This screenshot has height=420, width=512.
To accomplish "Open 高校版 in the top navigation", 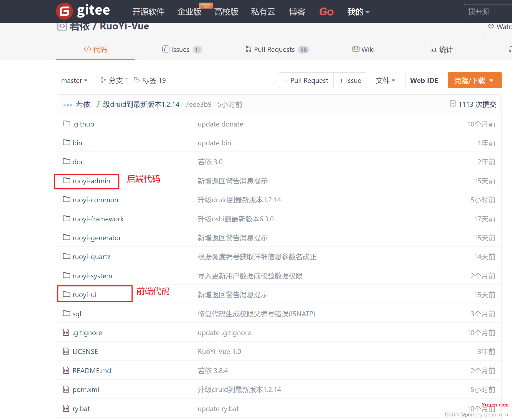I will click(x=226, y=12).
